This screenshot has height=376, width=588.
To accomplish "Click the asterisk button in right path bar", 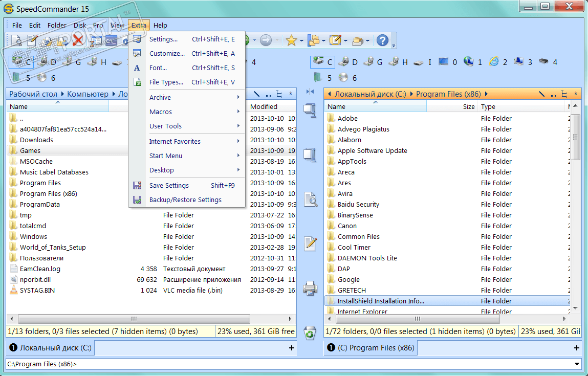I will (x=576, y=94).
